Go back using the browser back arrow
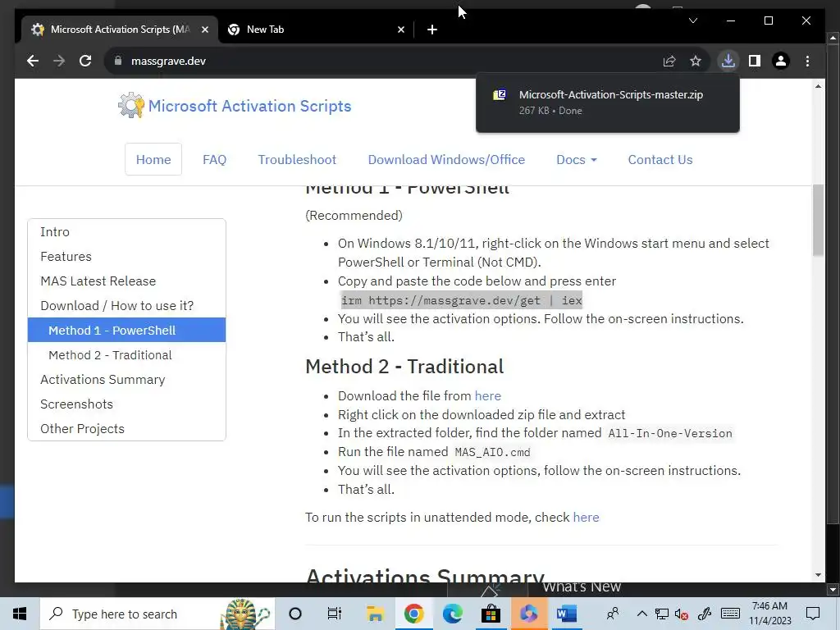 coord(33,61)
